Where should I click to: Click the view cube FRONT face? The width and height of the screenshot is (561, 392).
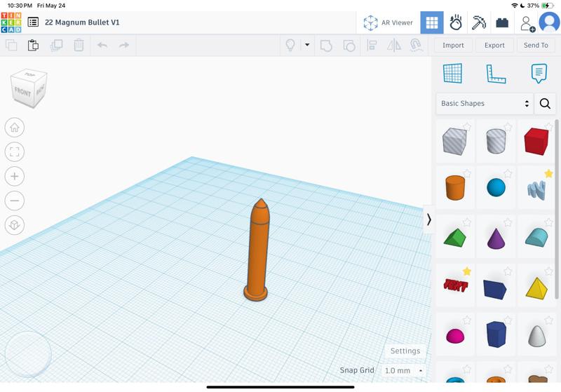click(x=23, y=93)
